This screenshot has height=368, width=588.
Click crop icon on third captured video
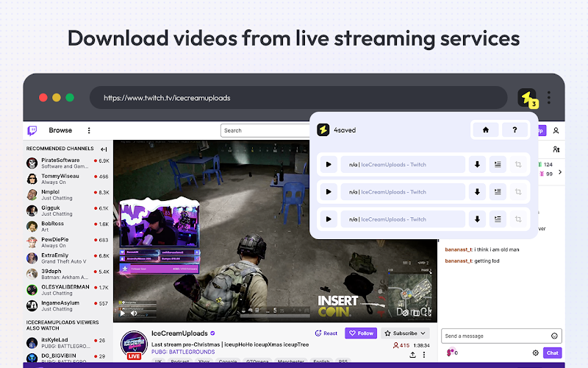click(518, 219)
